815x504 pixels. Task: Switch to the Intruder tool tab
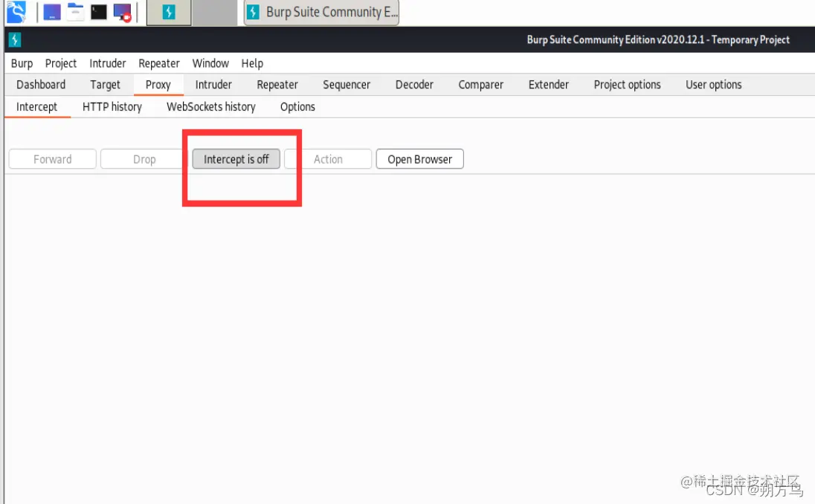tap(213, 85)
